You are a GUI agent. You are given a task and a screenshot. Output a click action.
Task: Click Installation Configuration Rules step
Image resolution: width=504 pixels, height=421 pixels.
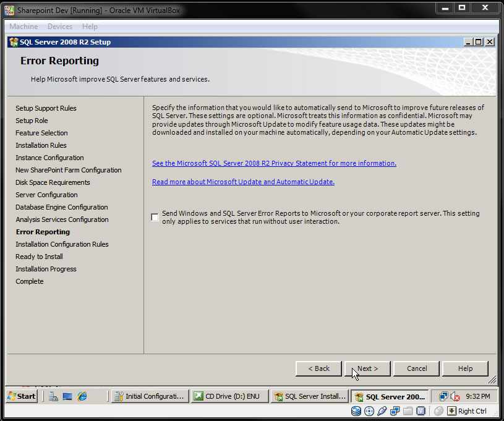pos(62,244)
